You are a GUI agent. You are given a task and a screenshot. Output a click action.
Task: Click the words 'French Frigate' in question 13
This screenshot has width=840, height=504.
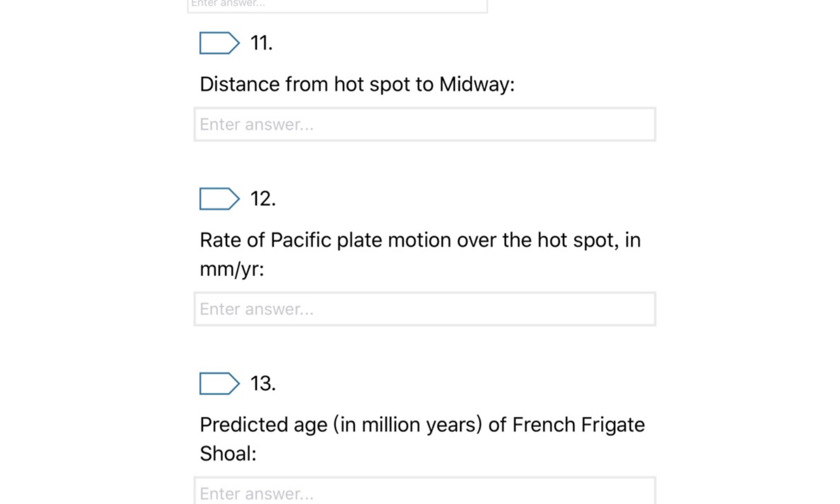(578, 425)
